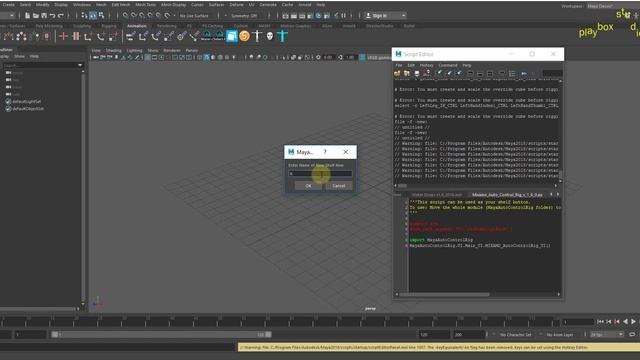The width and height of the screenshot is (640, 360).
Task: Open the Symmetry Off dropdown
Action: click(x=244, y=16)
